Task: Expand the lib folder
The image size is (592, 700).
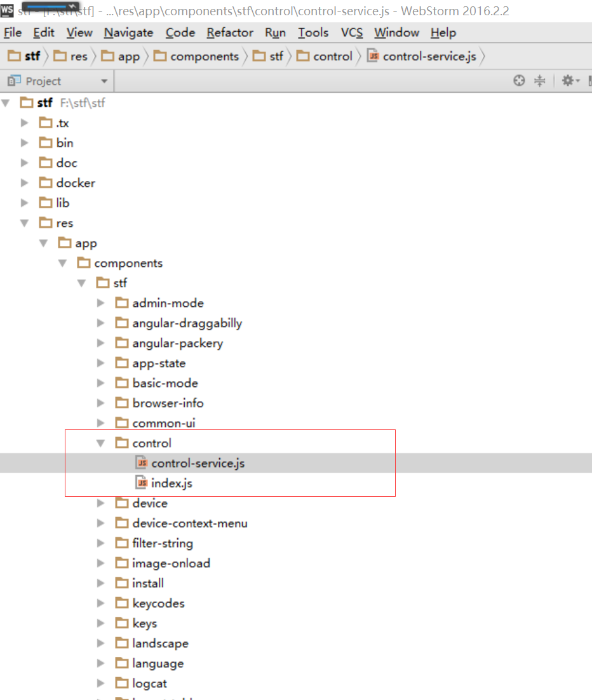Action: (x=25, y=203)
